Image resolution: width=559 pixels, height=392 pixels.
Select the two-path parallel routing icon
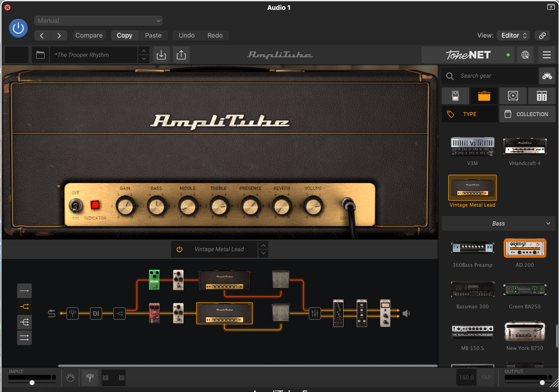point(24,306)
